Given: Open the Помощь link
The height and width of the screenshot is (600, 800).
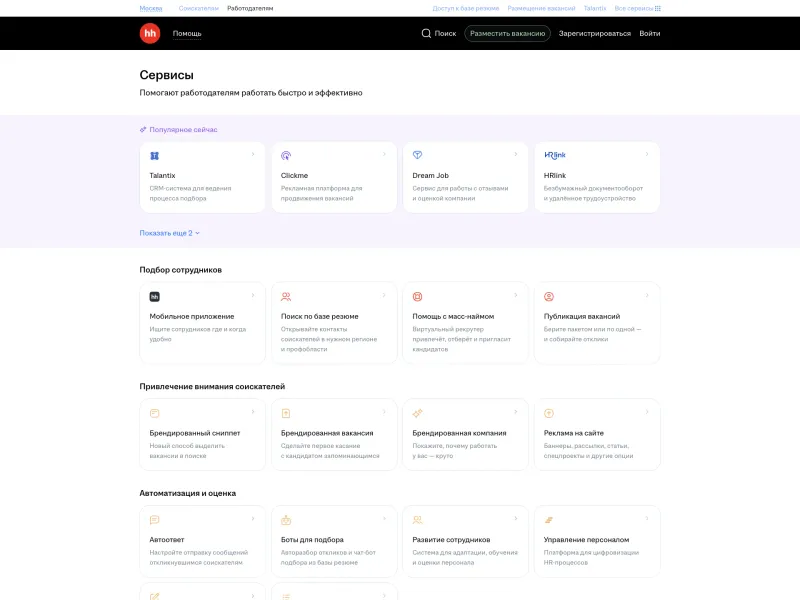Looking at the screenshot, I should pos(187,33).
